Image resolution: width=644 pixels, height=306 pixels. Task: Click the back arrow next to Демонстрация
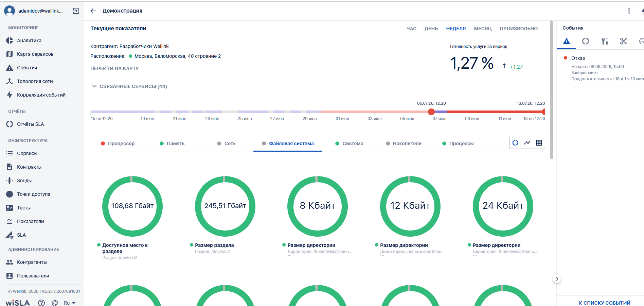[x=93, y=11]
